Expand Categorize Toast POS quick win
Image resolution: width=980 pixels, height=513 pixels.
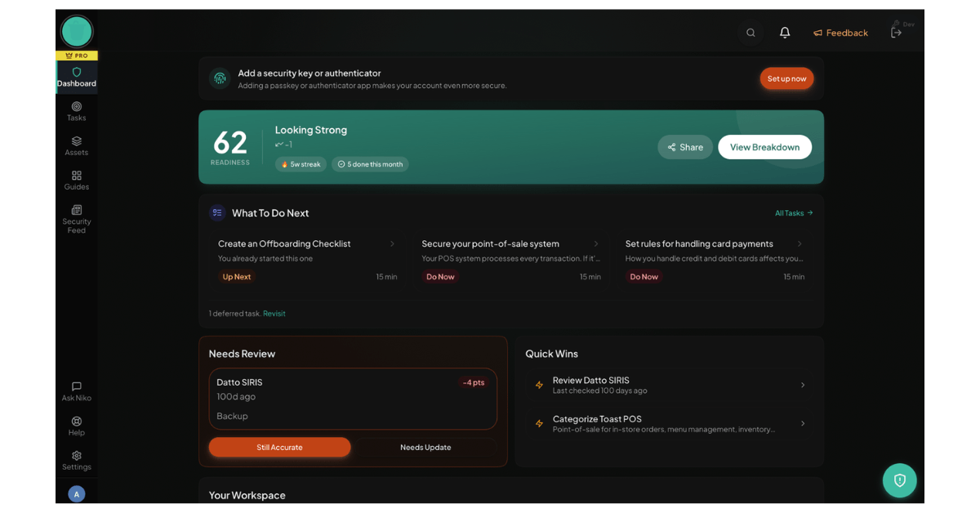click(x=802, y=424)
